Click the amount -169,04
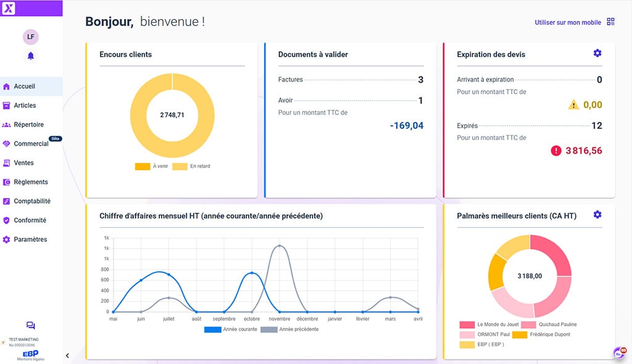The width and height of the screenshot is (632, 364). click(x=407, y=126)
